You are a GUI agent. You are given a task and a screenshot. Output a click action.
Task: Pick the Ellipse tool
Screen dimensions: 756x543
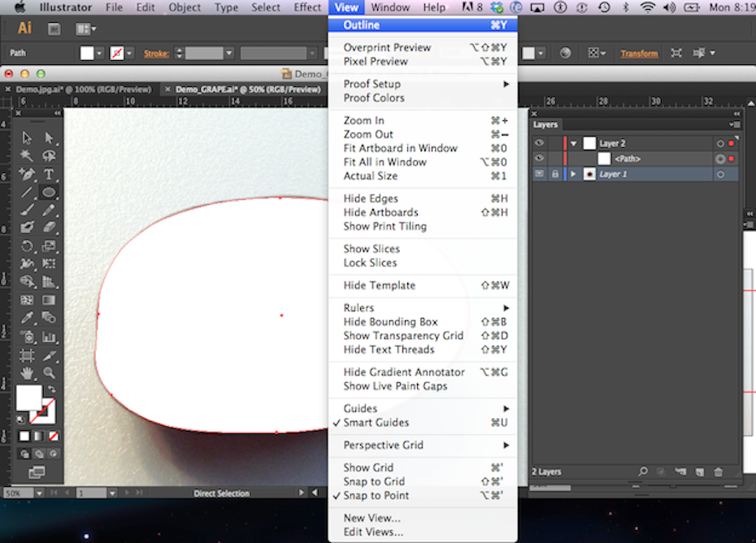[49, 193]
